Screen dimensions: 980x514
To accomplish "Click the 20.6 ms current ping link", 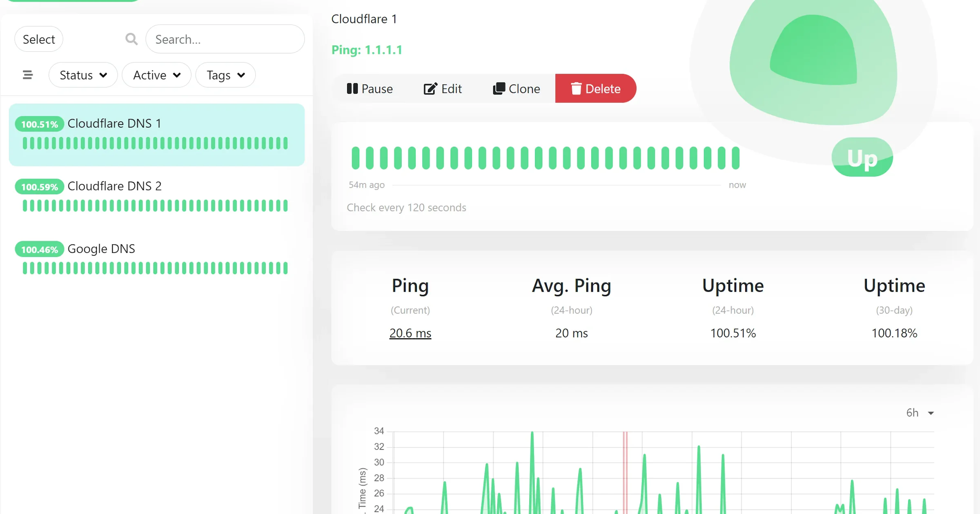I will point(410,333).
